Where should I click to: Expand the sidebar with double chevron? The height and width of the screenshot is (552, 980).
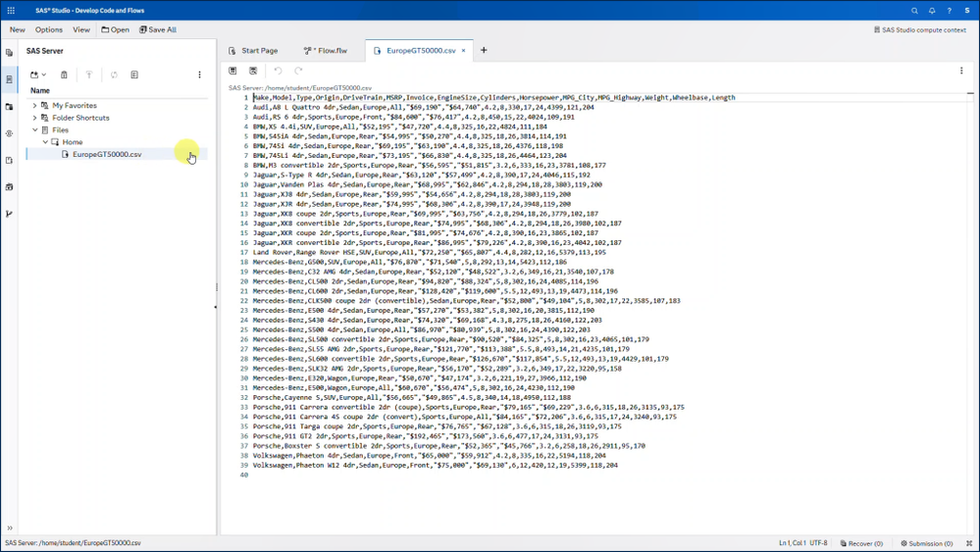(10, 527)
